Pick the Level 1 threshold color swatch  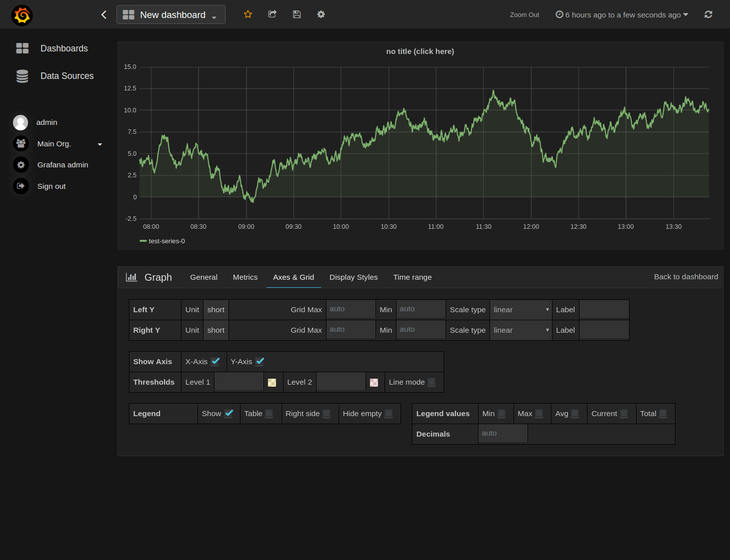272,382
